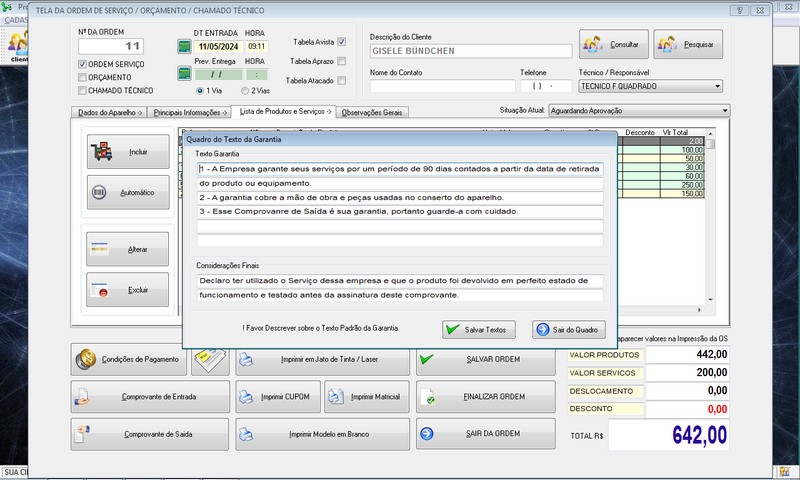Image resolution: width=800 pixels, height=480 pixels.
Task: Click warranty line starting '3 - Esse Comprovanre'
Action: (x=400, y=212)
